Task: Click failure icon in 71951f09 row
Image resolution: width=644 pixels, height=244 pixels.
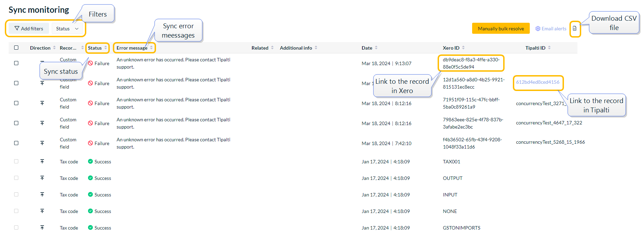Action: pyautogui.click(x=90, y=103)
